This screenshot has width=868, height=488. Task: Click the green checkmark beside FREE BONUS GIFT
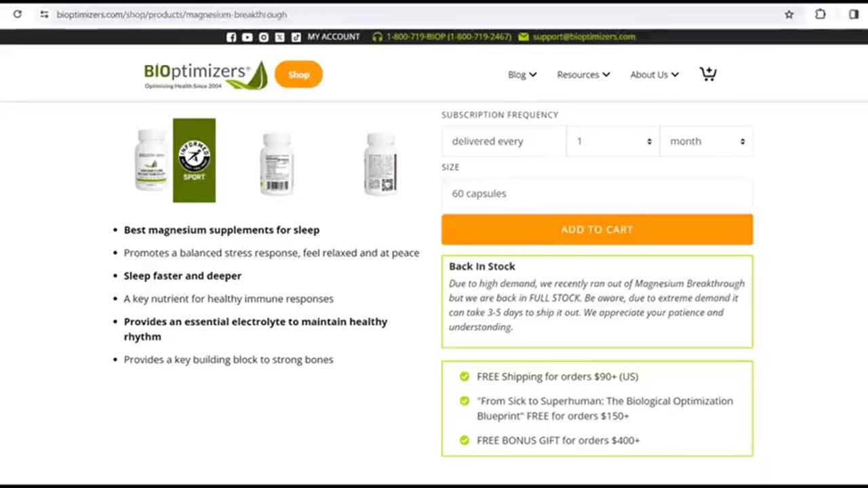(465, 441)
